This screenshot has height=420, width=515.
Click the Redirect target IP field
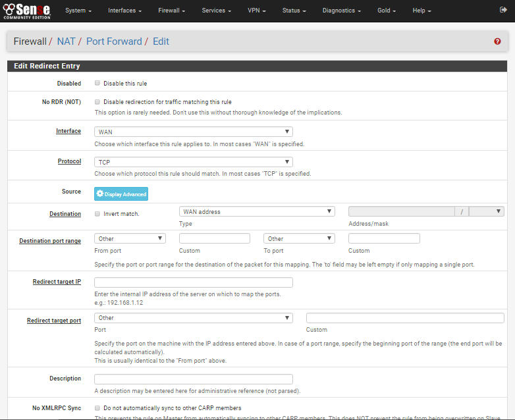click(194, 282)
